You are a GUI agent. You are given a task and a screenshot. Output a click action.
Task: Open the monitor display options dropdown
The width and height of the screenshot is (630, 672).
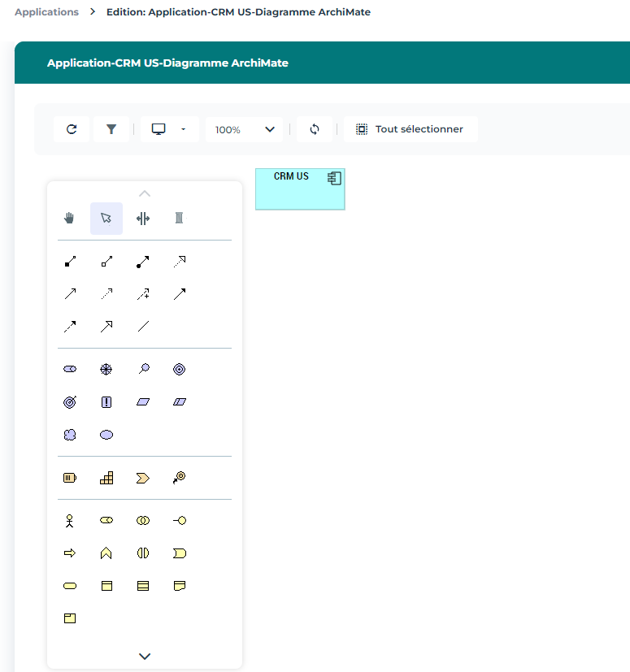click(169, 129)
